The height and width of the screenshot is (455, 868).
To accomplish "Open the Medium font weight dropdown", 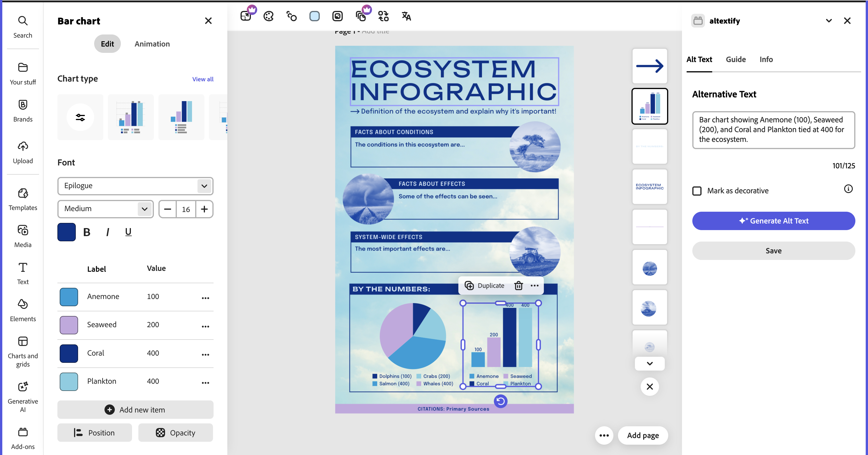I will point(105,209).
